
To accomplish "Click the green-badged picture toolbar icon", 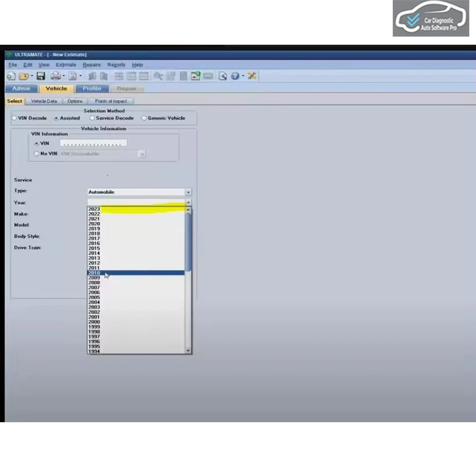I will tap(196, 76).
